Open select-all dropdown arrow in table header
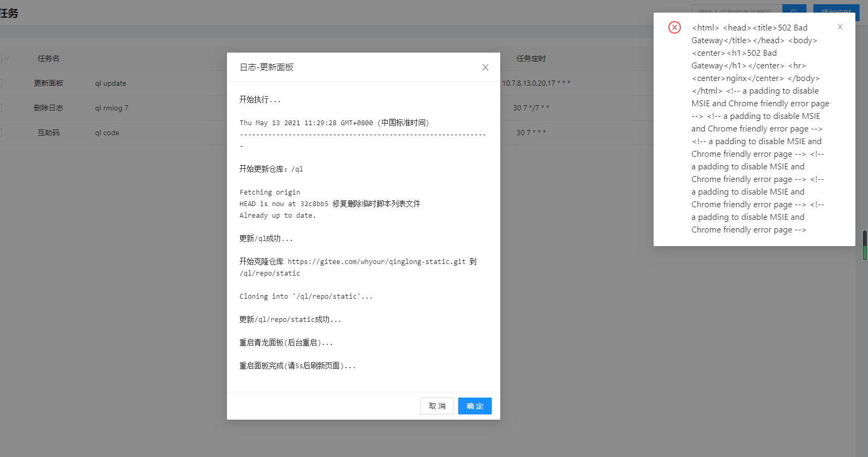The image size is (868, 457). [x=7, y=58]
